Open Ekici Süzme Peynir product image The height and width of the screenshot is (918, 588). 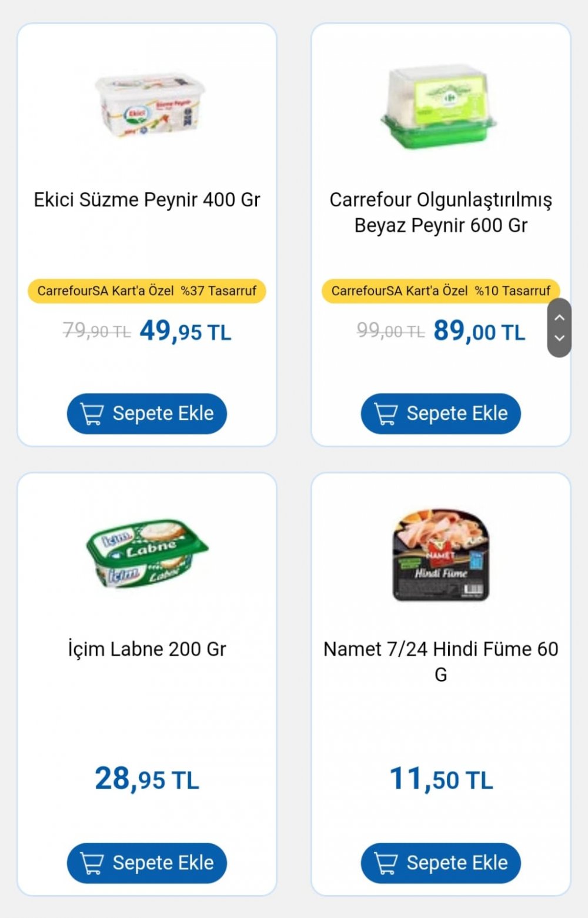[x=150, y=106]
